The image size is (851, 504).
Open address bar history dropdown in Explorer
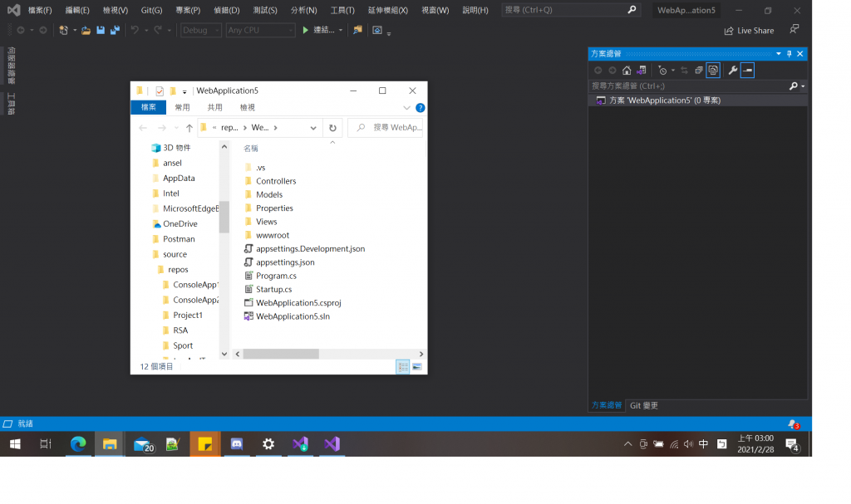[x=313, y=128]
